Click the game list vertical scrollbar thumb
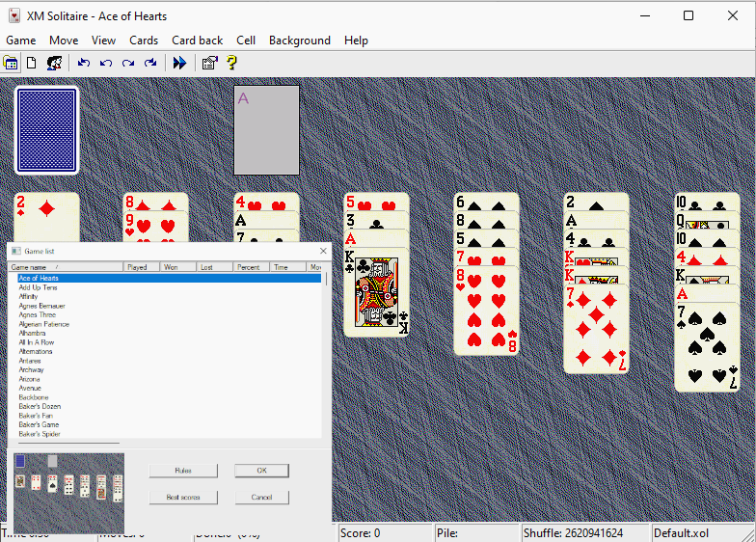The height and width of the screenshot is (542, 756). point(326,279)
